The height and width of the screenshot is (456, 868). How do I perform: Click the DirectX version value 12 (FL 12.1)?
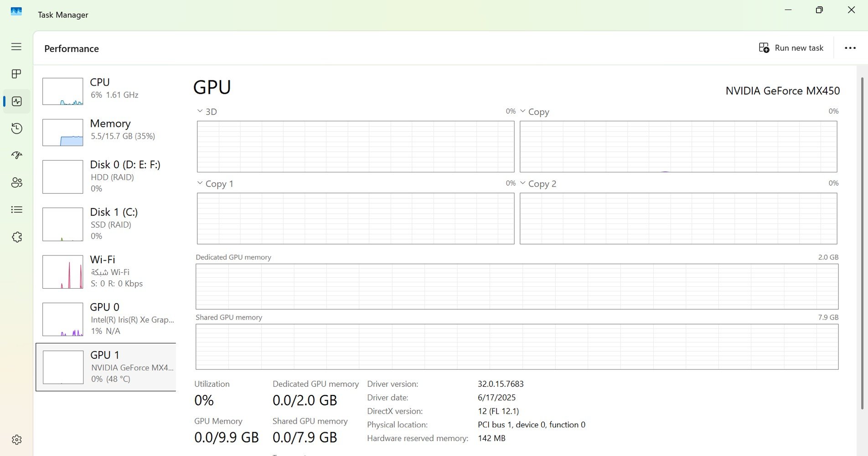(498, 411)
